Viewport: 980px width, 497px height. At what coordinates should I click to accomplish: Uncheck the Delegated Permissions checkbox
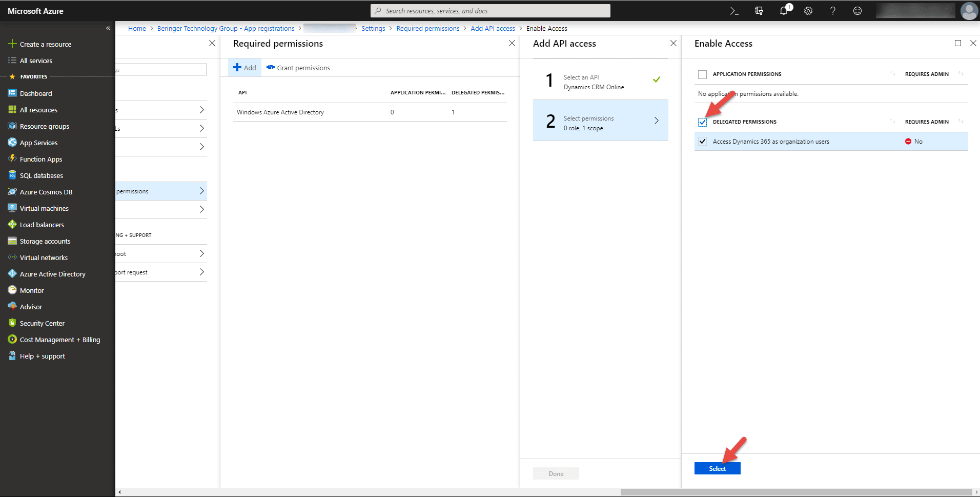[x=702, y=122]
